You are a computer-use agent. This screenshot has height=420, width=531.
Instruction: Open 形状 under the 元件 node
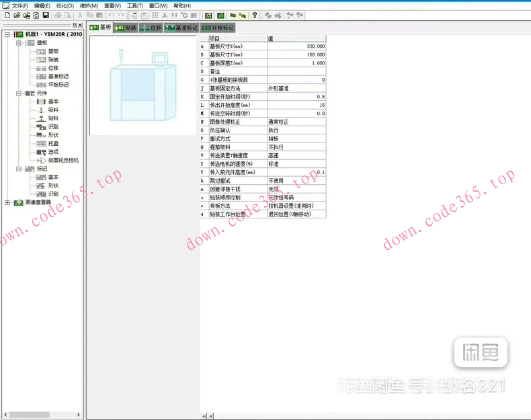click(53, 135)
